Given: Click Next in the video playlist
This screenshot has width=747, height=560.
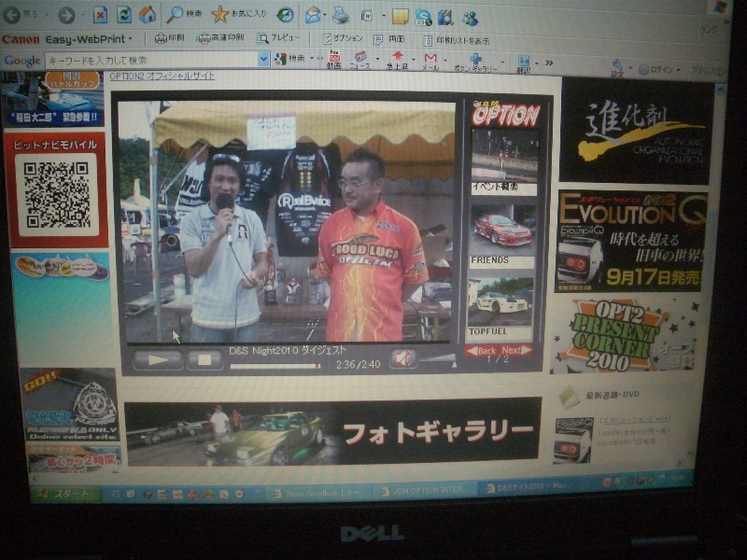Looking at the screenshot, I should (x=516, y=351).
